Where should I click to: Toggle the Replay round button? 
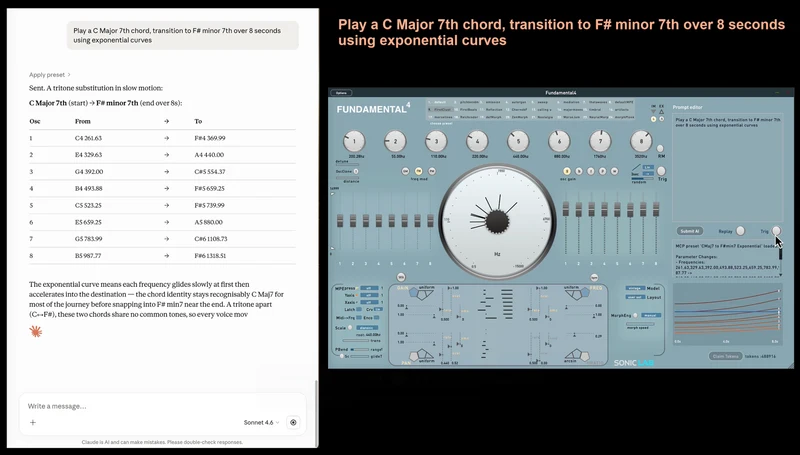tap(740, 231)
